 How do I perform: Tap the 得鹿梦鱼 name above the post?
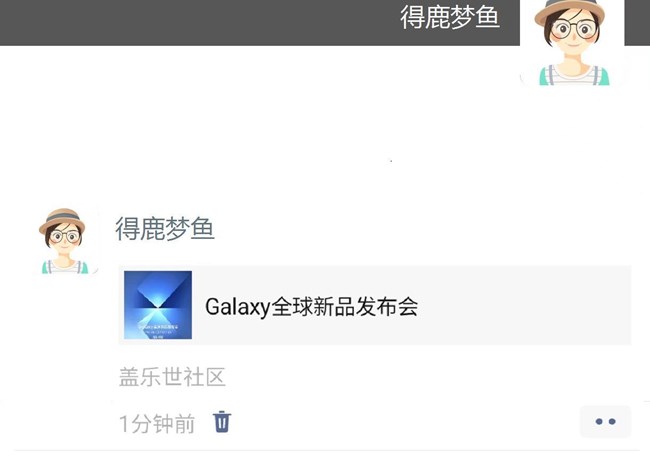(165, 228)
